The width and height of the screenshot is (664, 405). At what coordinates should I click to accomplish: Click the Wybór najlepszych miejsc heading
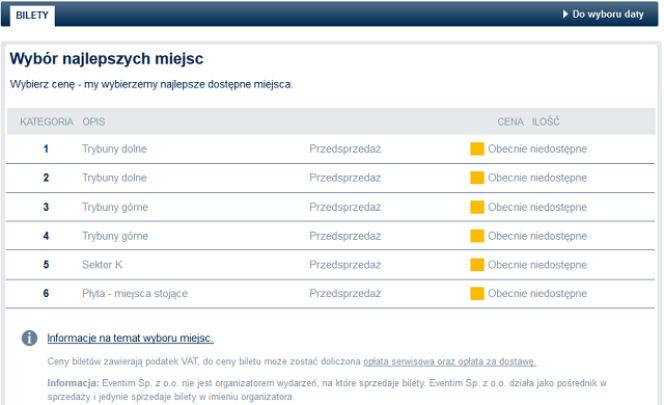107,59
